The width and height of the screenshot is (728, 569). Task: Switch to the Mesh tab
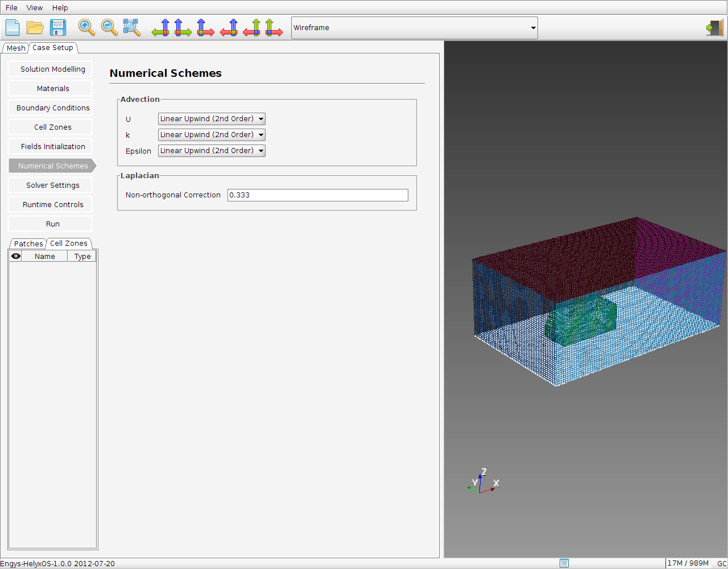tap(16, 48)
